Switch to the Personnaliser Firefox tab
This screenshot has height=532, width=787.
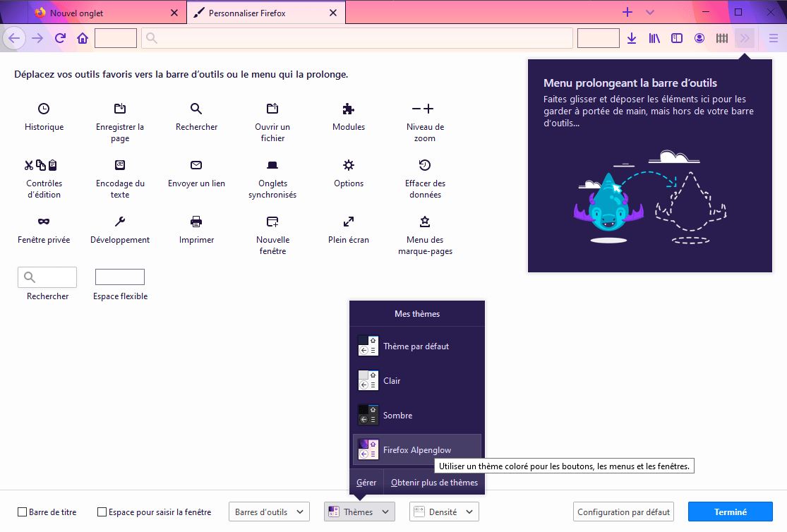pyautogui.click(x=266, y=13)
